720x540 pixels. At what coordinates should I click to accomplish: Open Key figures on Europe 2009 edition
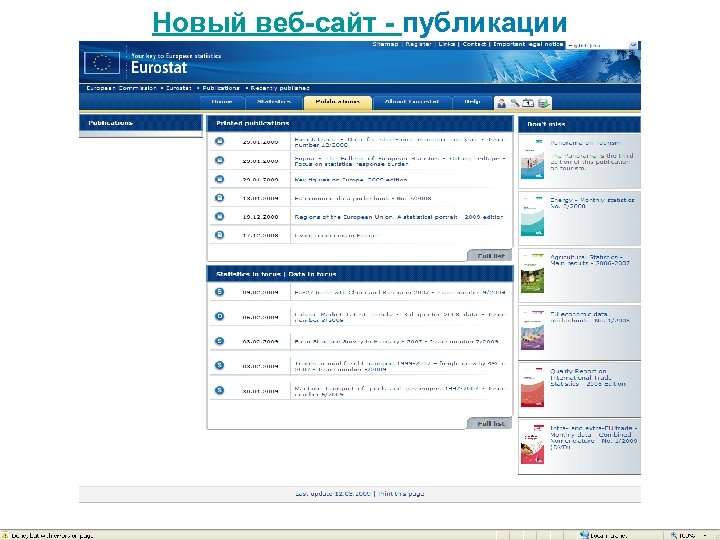point(351,180)
